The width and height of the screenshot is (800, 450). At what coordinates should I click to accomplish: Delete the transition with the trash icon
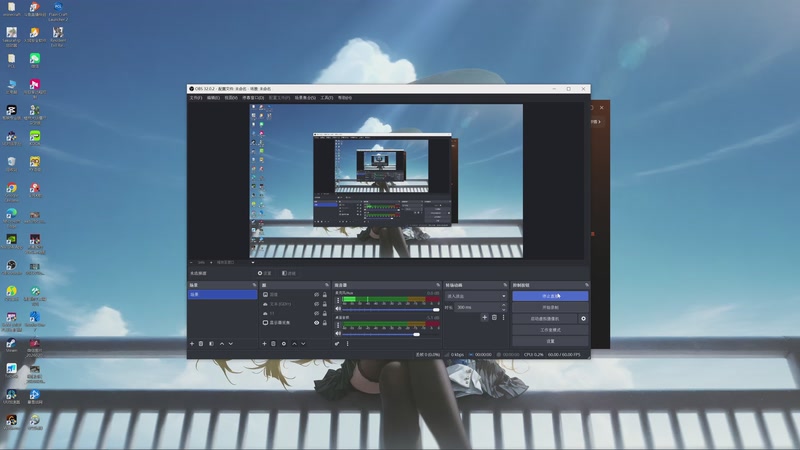(494, 317)
